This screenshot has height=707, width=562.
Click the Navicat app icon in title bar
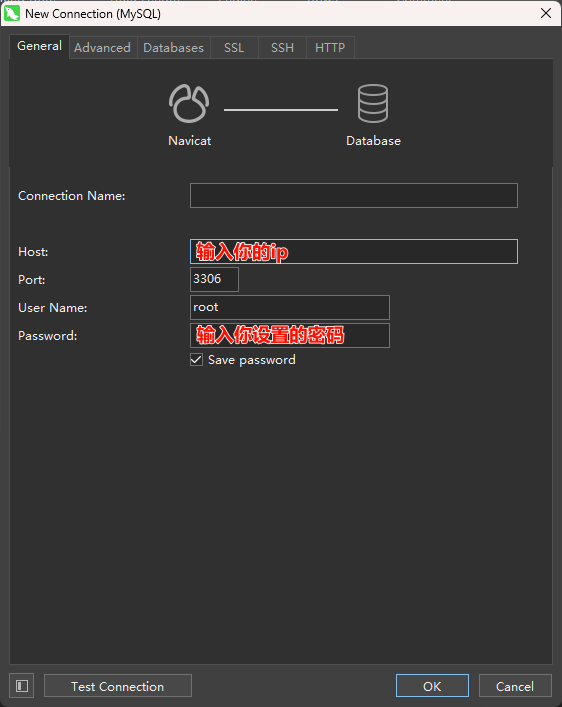[x=12, y=14]
